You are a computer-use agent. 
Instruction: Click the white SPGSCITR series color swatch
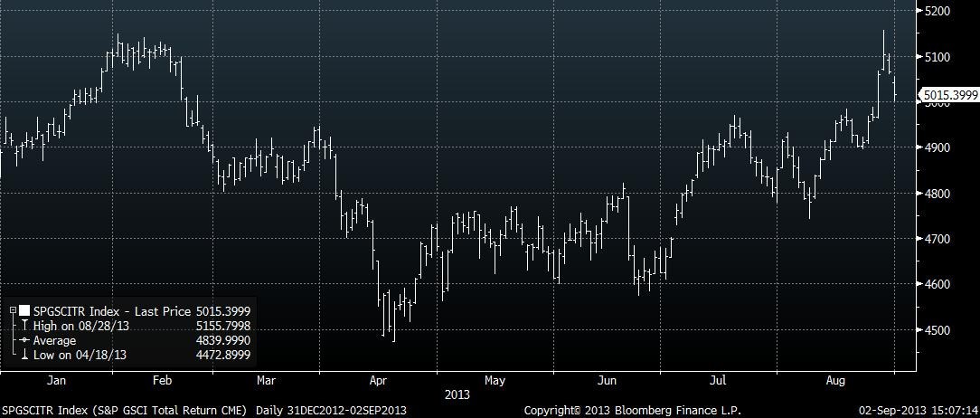point(24,311)
